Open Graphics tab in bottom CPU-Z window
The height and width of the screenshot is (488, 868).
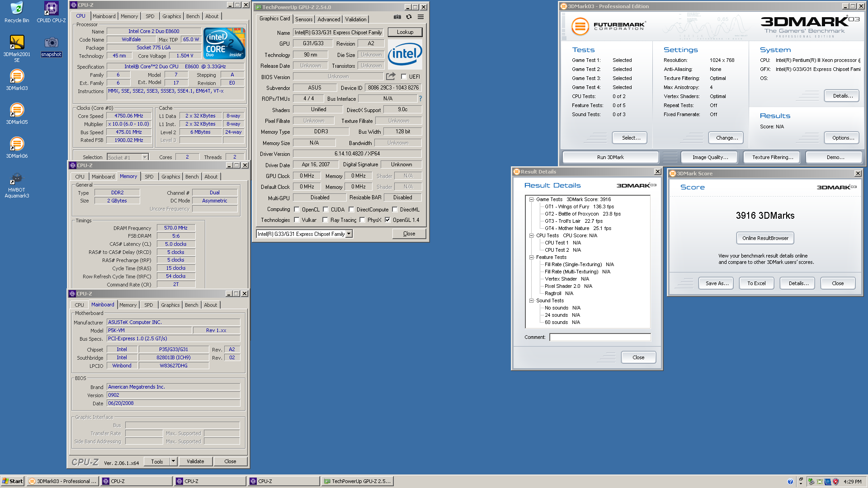[170, 305]
